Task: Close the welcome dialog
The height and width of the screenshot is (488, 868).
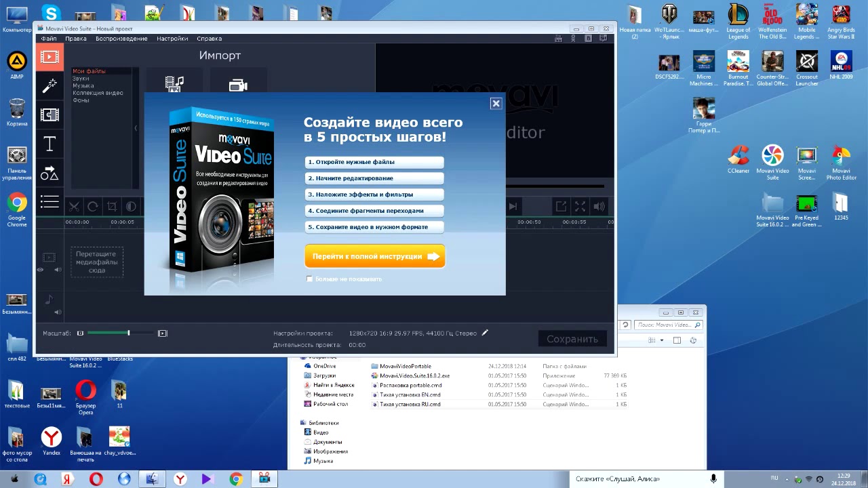Action: click(x=496, y=104)
